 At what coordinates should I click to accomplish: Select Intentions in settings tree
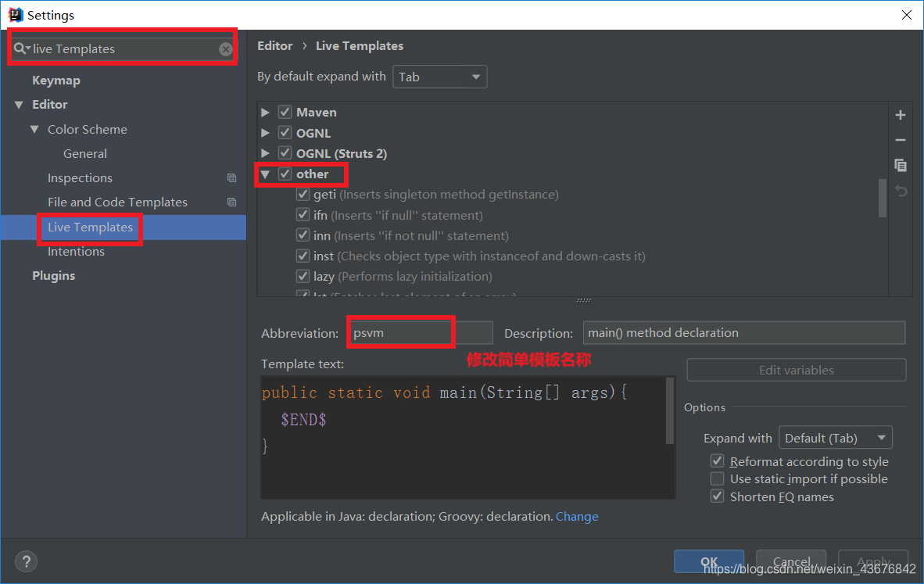76,252
